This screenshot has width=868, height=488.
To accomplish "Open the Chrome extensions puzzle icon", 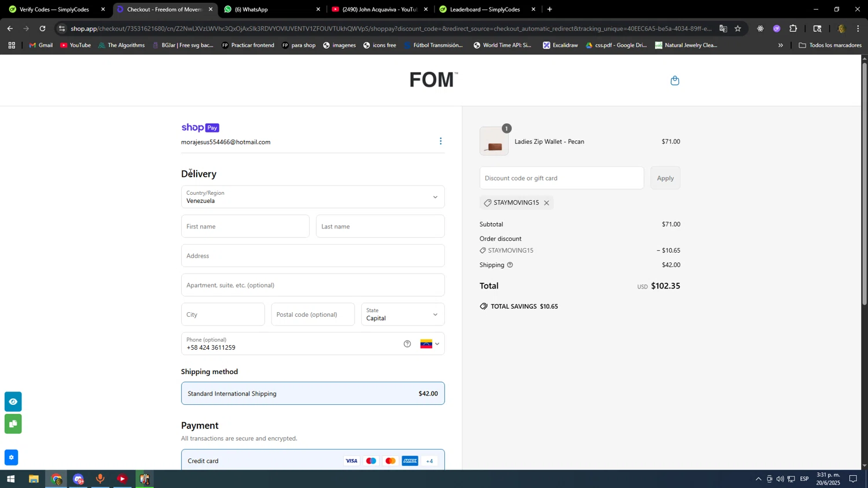I will click(793, 28).
